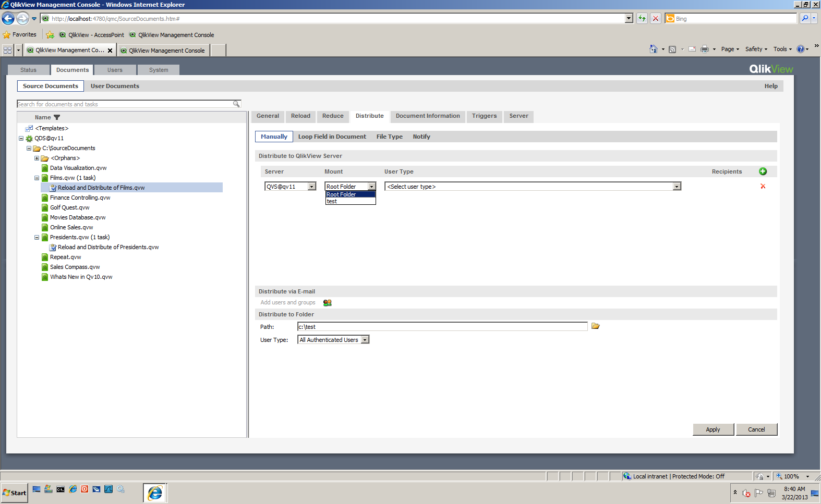The height and width of the screenshot is (504, 821).
Task: Open the Quick Tabs grid view
Action: pyautogui.click(x=7, y=50)
